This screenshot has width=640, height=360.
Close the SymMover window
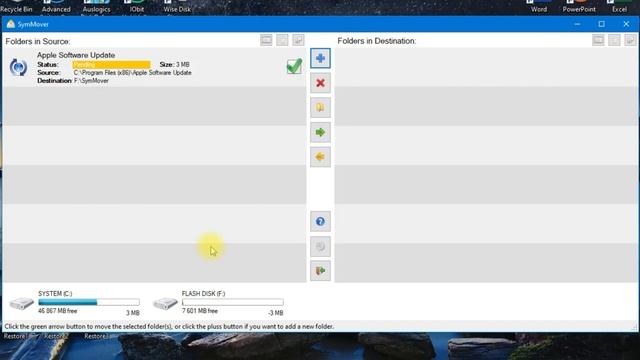point(626,24)
